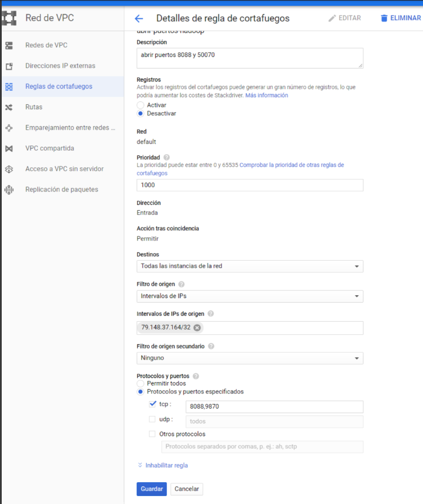
Task: Open the Más información link
Action: pyautogui.click(x=266, y=96)
